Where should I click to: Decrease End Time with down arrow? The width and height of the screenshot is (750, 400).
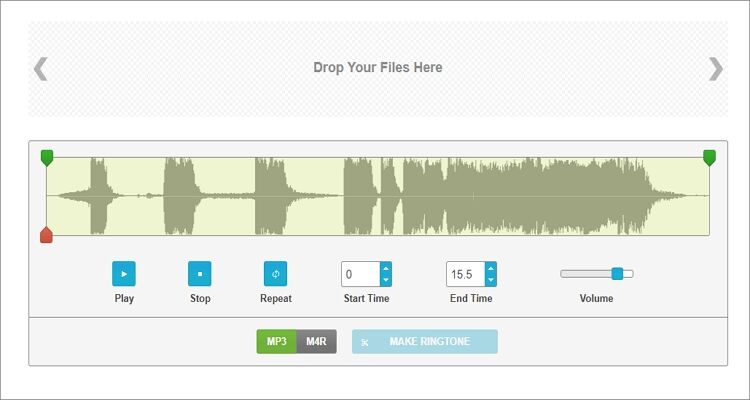[x=490, y=280]
